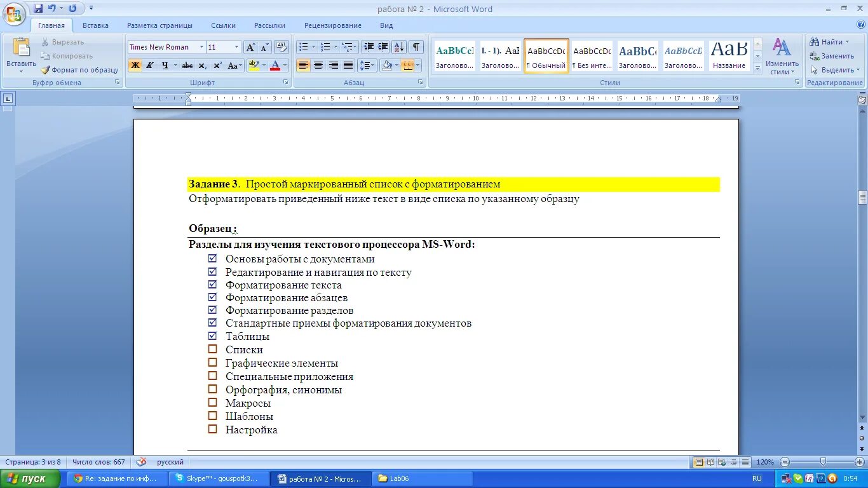Switch to the Ссылки tab

(x=224, y=25)
